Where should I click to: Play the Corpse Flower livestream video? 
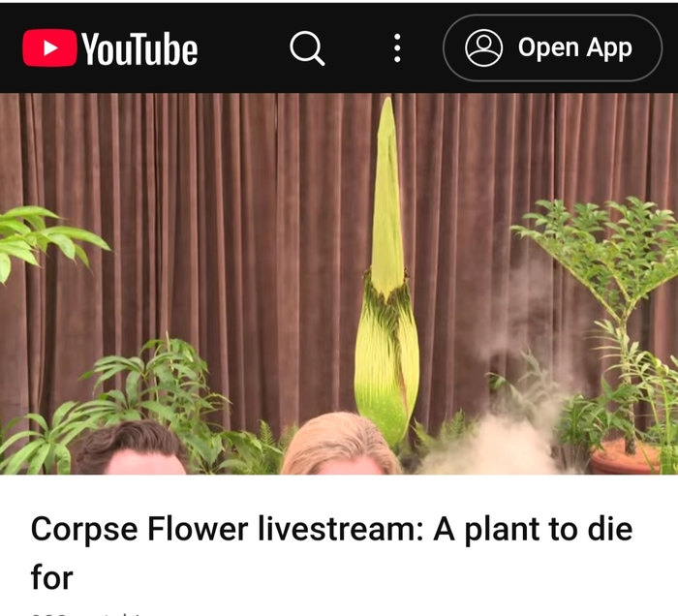(x=339, y=284)
